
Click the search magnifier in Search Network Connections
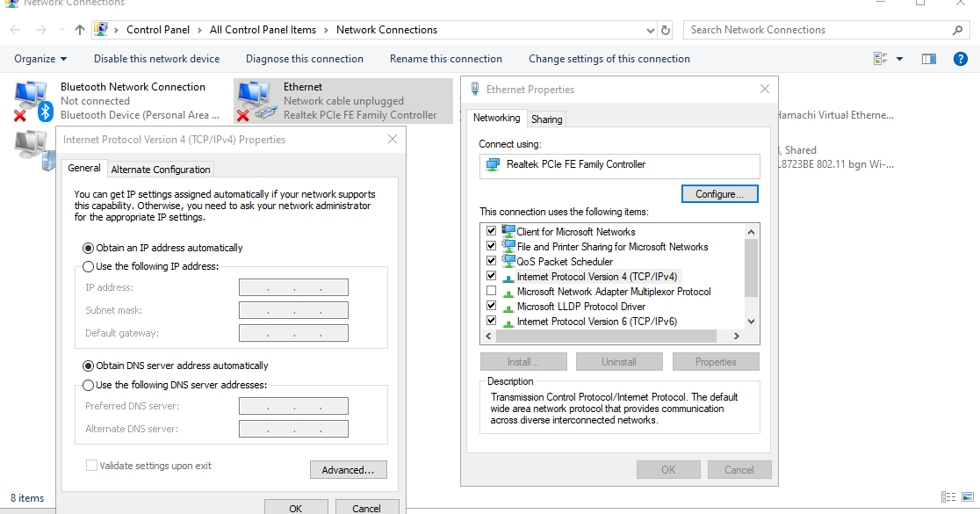tap(957, 29)
